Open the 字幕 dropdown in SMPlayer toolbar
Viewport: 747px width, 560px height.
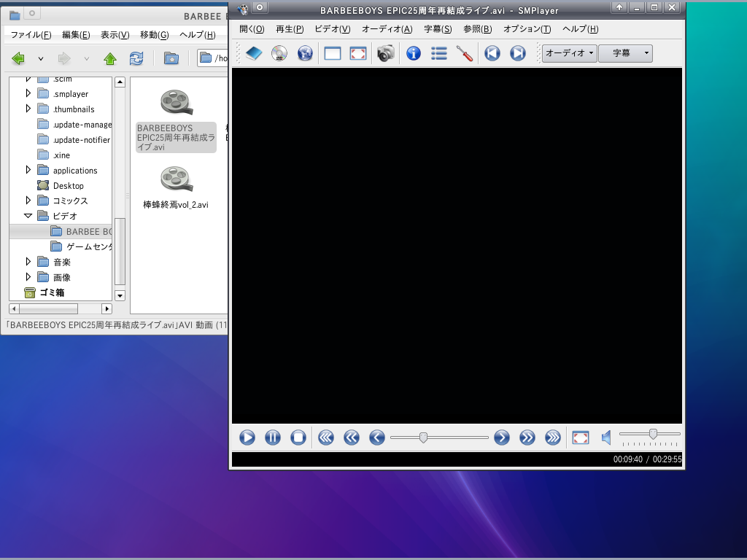625,53
